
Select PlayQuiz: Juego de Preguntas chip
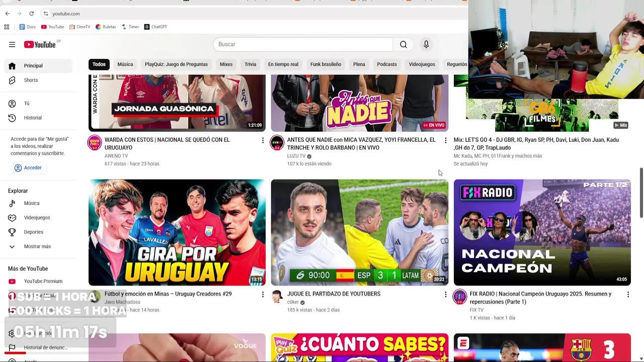(176, 64)
